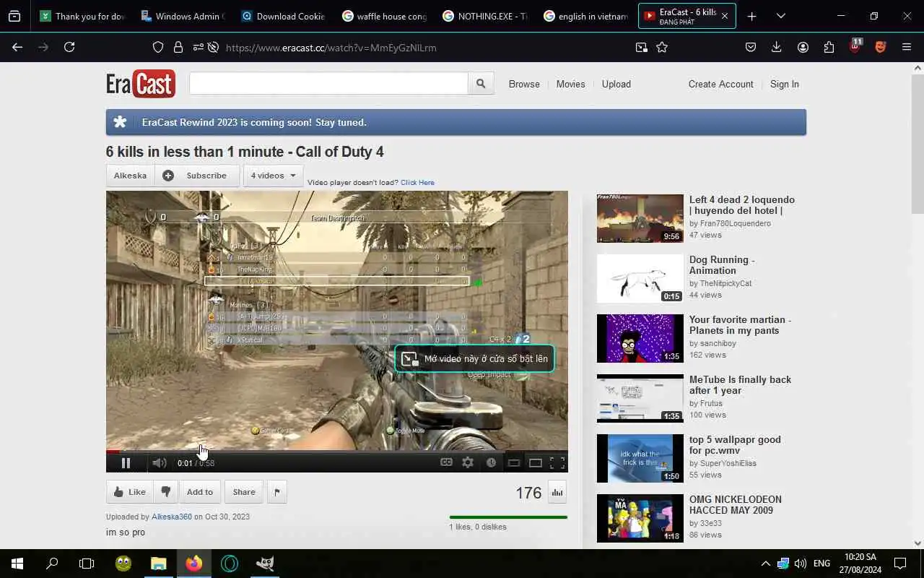924x578 pixels.
Task: Open Left 4 dead 2 loquendo thumbnail
Action: click(640, 218)
